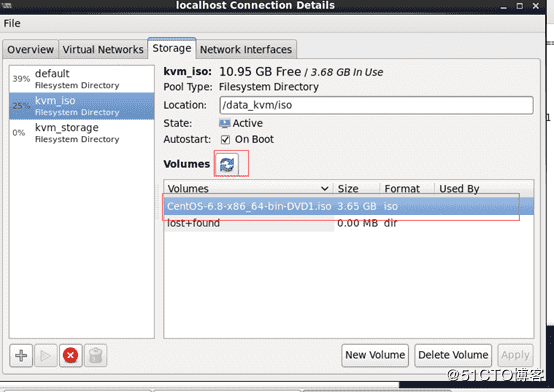Select the default storage pool
This screenshot has height=392, width=554.
pos(82,79)
